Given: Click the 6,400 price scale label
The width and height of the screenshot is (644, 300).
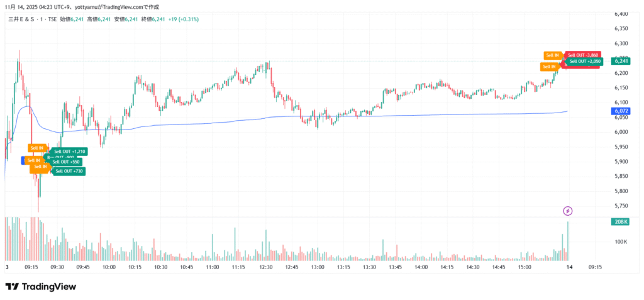Looking at the screenshot, I should coord(621,14).
